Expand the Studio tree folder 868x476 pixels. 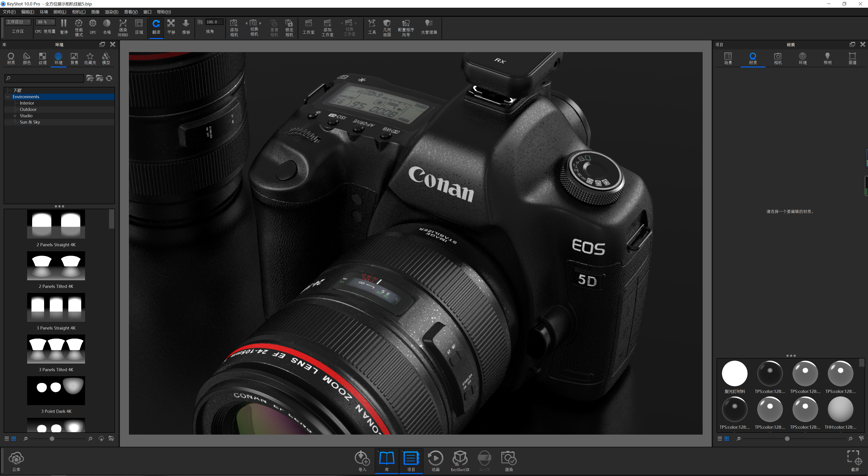15,116
